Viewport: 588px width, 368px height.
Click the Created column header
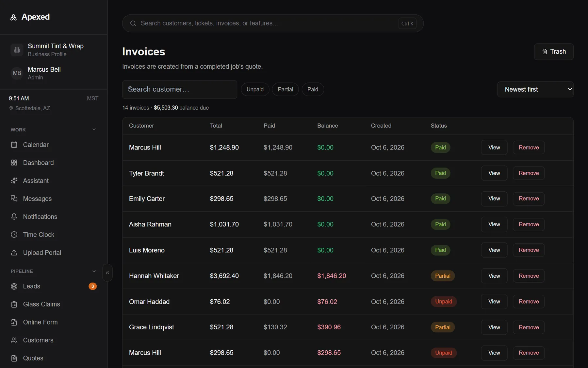click(x=381, y=126)
